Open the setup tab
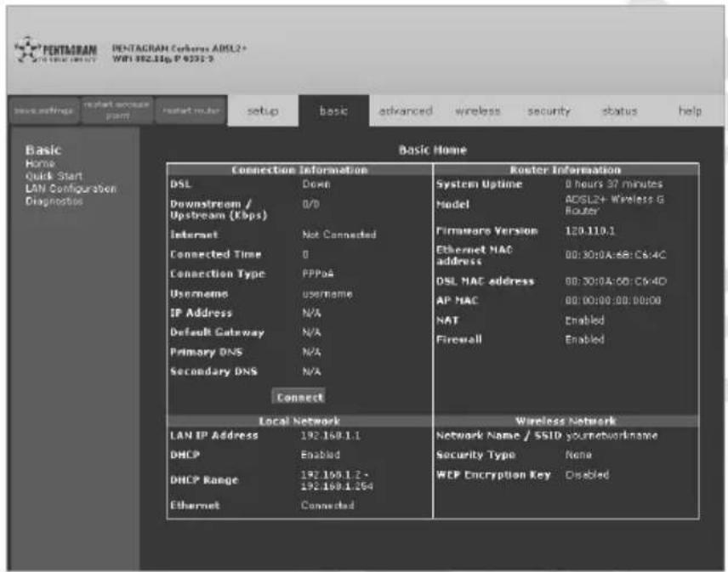 point(263,110)
